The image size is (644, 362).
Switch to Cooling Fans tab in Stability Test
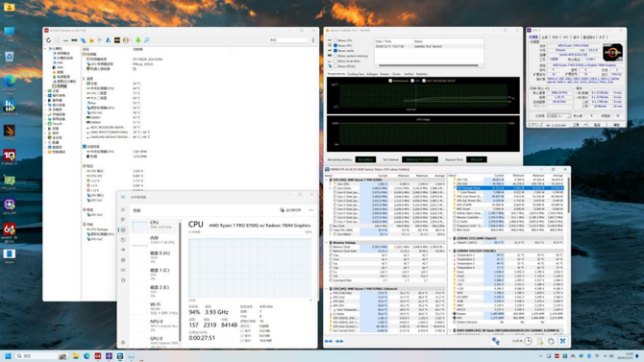click(356, 74)
